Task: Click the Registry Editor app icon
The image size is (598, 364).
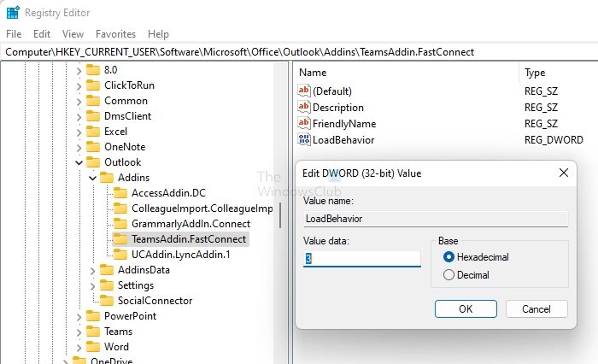Action: (x=12, y=13)
